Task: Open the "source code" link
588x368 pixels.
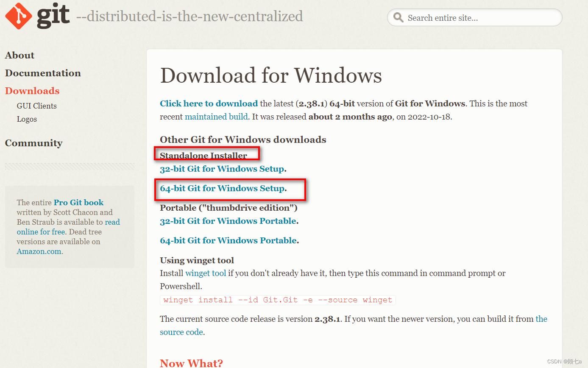Action: click(x=354, y=326)
